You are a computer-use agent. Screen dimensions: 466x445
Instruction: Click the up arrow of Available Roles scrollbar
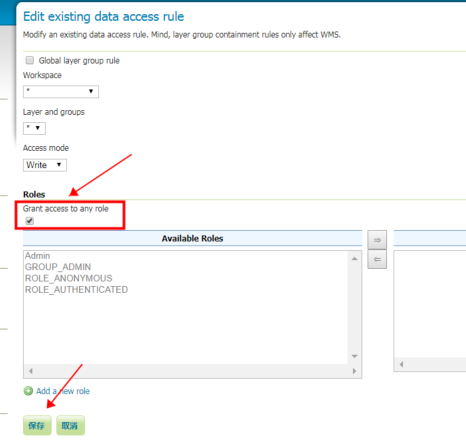click(355, 259)
